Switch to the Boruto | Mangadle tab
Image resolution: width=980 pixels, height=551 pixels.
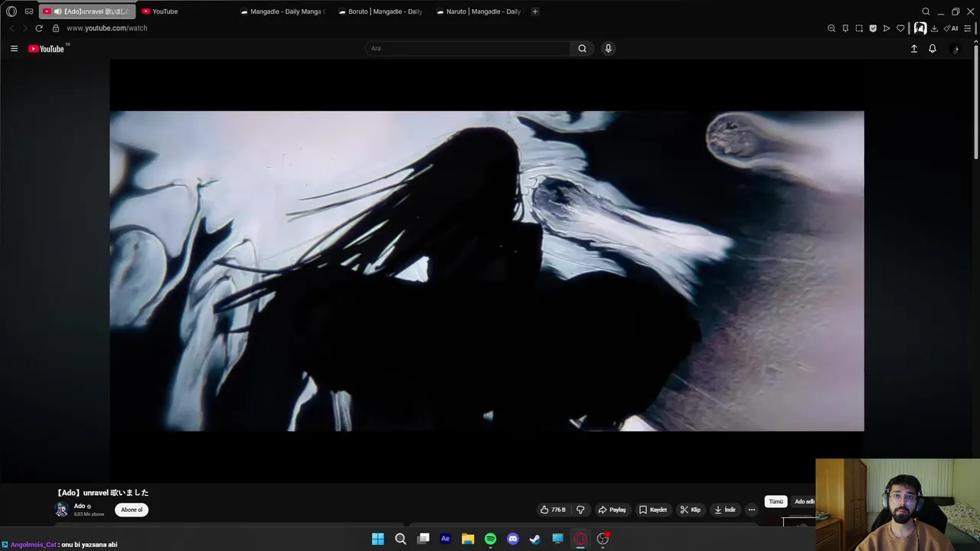381,11
